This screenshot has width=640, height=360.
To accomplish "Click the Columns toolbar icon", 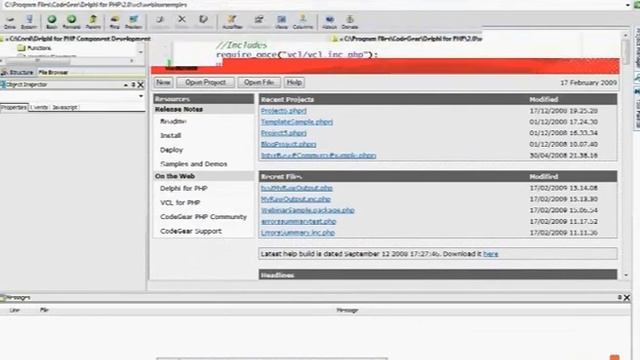I will 303,22.
